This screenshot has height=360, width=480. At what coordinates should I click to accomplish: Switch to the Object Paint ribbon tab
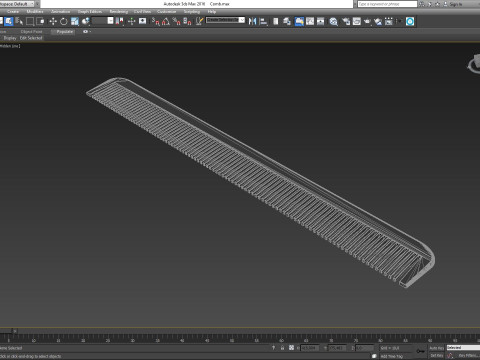(31, 32)
